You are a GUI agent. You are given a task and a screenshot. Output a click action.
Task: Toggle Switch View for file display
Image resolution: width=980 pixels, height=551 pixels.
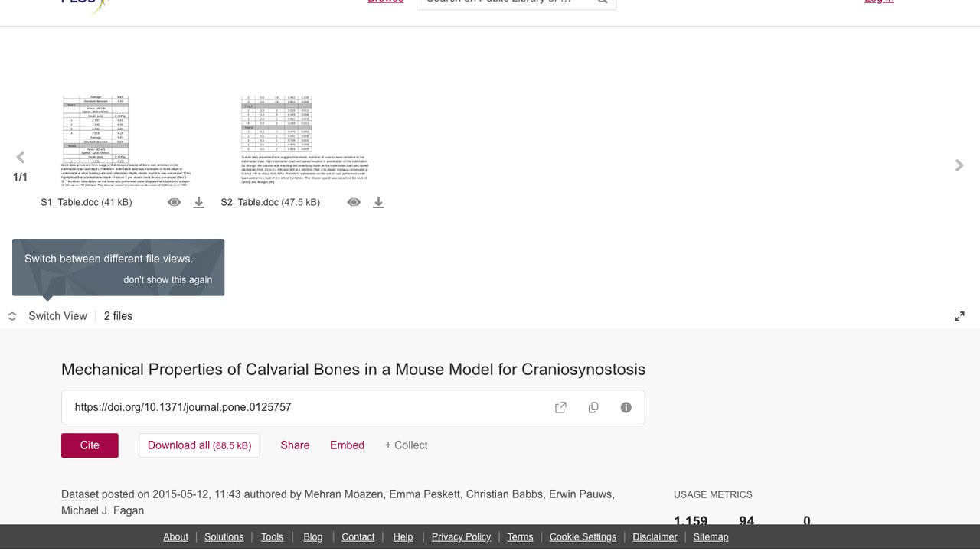click(47, 316)
